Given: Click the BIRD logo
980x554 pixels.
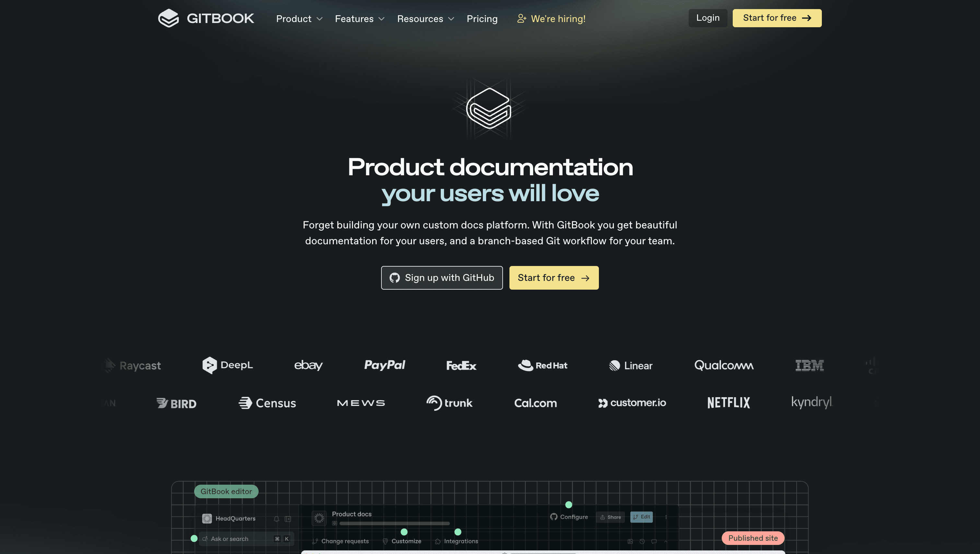Looking at the screenshot, I should 176,403.
